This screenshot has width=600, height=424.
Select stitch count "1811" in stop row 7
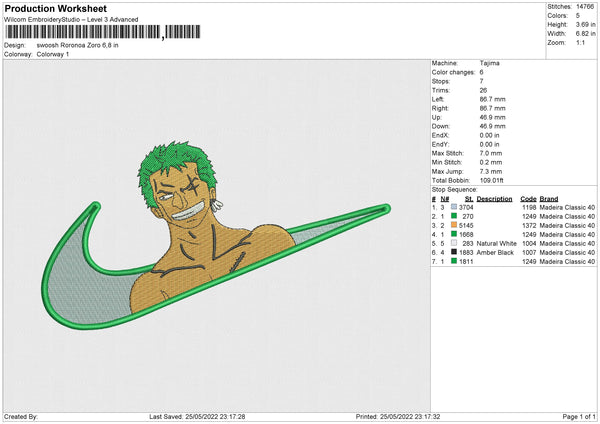point(466,261)
